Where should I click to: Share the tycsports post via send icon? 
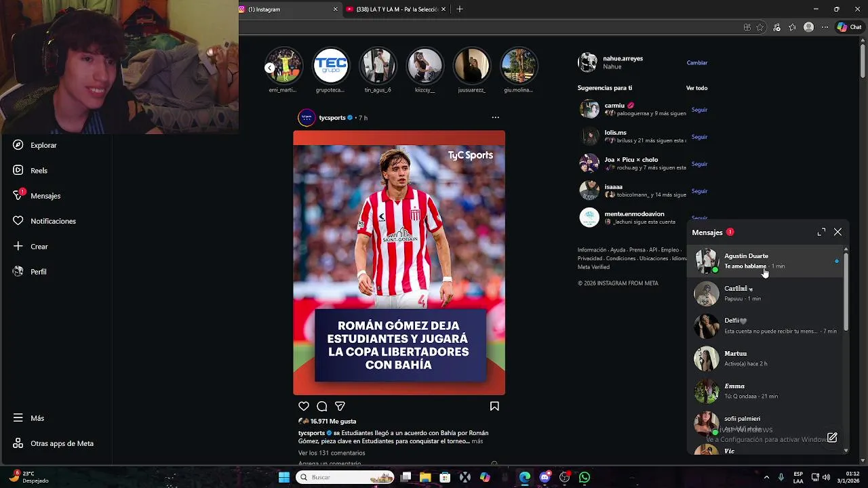click(x=340, y=406)
